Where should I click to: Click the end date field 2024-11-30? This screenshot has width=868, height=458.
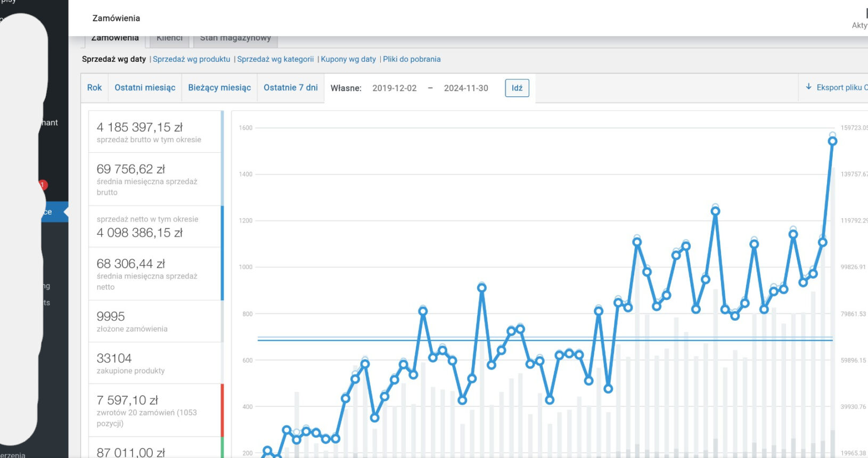tap(466, 88)
